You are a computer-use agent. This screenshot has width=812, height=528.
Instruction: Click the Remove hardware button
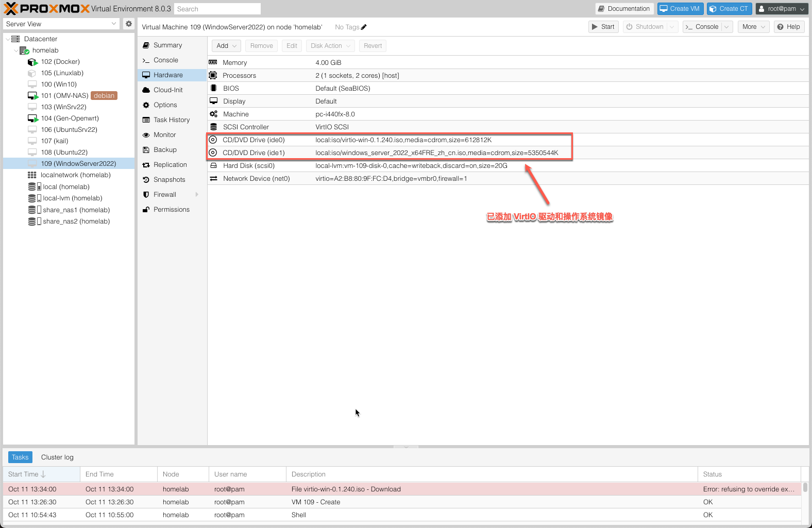point(262,46)
